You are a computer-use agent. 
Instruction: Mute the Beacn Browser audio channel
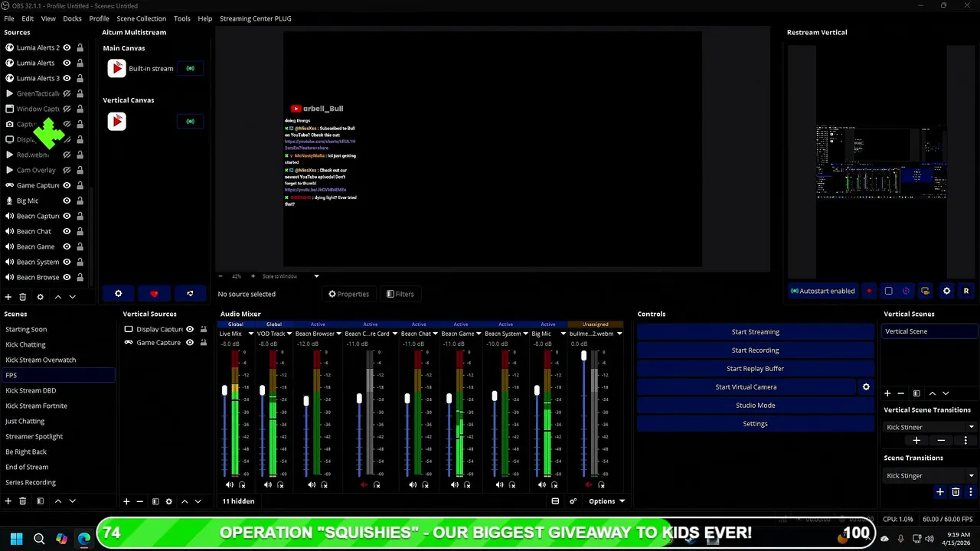(x=311, y=484)
